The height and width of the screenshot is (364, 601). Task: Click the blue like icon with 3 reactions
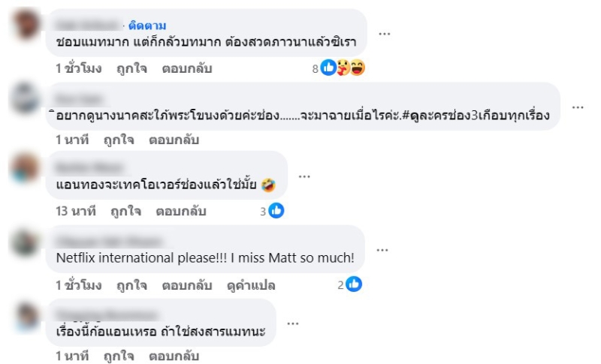pyautogui.click(x=276, y=211)
